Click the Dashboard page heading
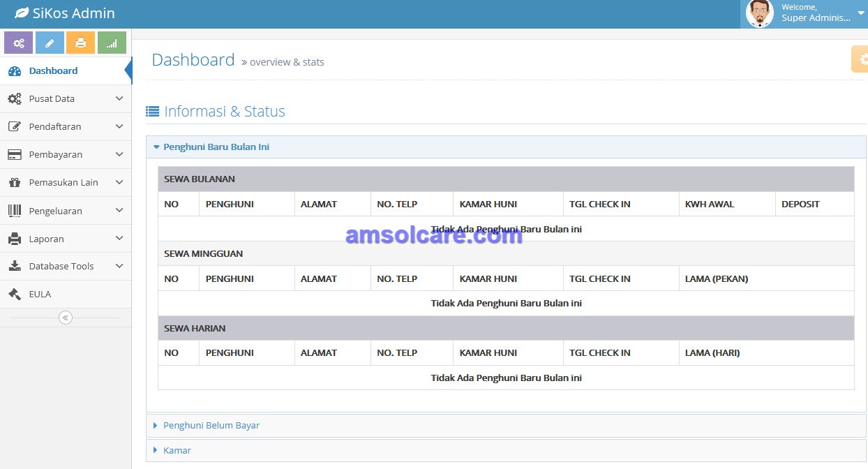Image resolution: width=868 pixels, height=469 pixels. point(193,60)
